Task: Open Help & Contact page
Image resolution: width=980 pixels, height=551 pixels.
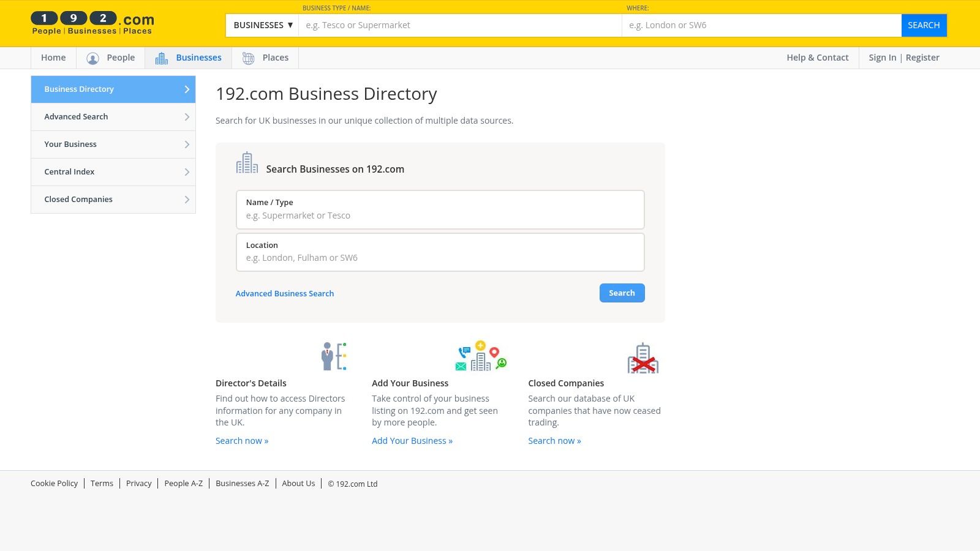Action: [817, 58]
